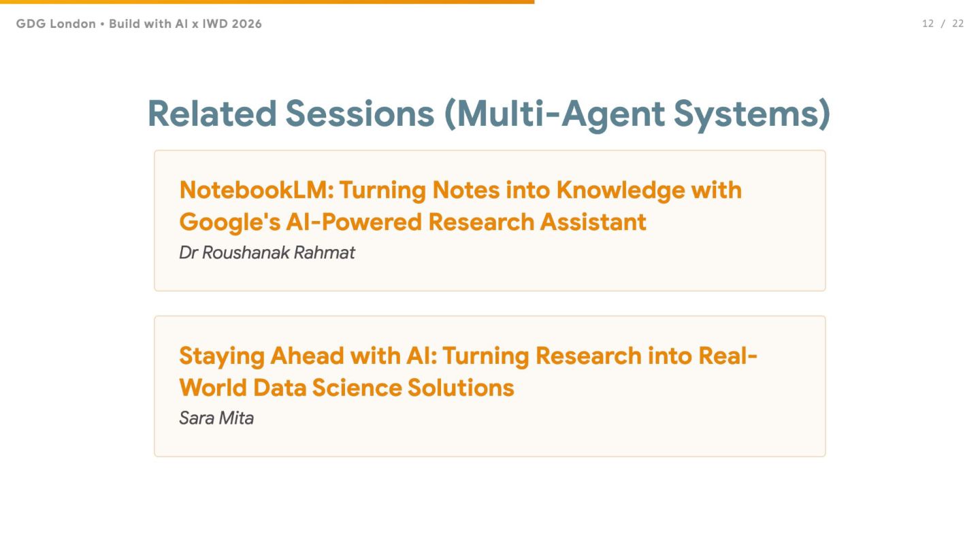The width and height of the screenshot is (980, 551).
Task: Select speaker name Dr Roushanak Rahmat
Action: pyautogui.click(x=267, y=253)
